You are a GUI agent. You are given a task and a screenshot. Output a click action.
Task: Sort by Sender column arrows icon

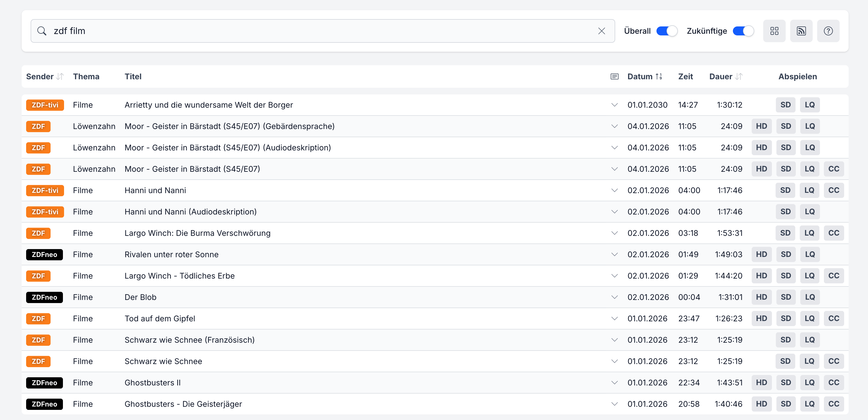click(60, 76)
